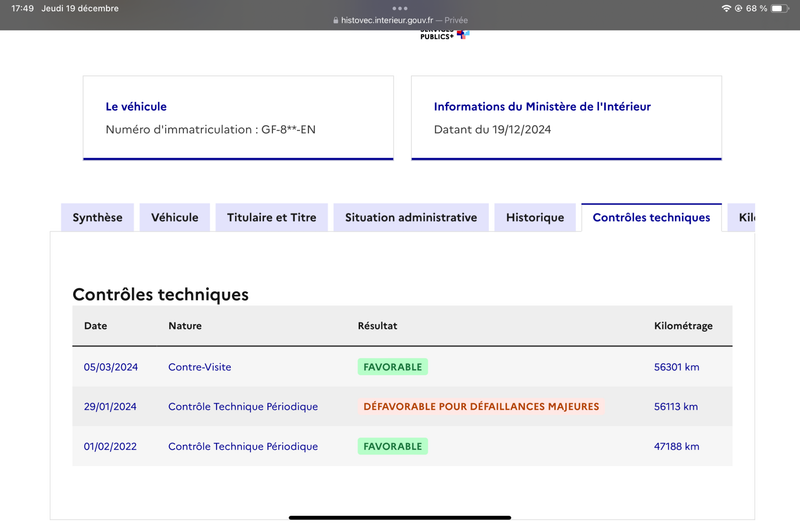Tap the 17:49 clock in status bar
Screen dimensions: 800x525
pyautogui.click(x=22, y=8)
